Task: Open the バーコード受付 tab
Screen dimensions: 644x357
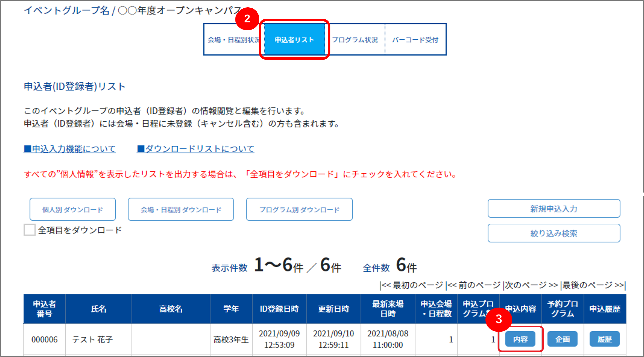Action: (415, 39)
